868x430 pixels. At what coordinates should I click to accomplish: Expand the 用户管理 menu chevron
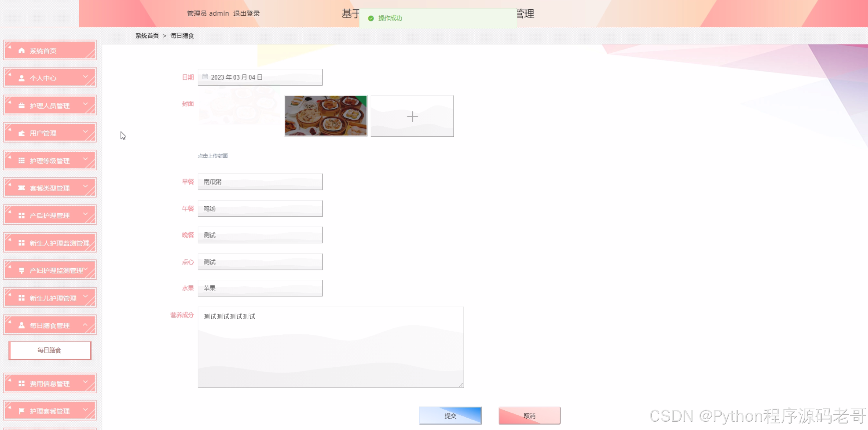click(85, 132)
